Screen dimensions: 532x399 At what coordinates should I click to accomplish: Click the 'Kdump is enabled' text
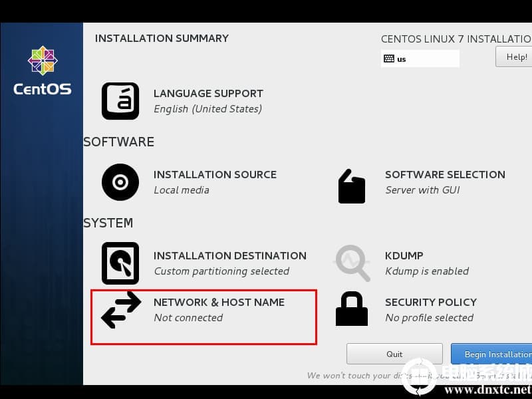(427, 271)
